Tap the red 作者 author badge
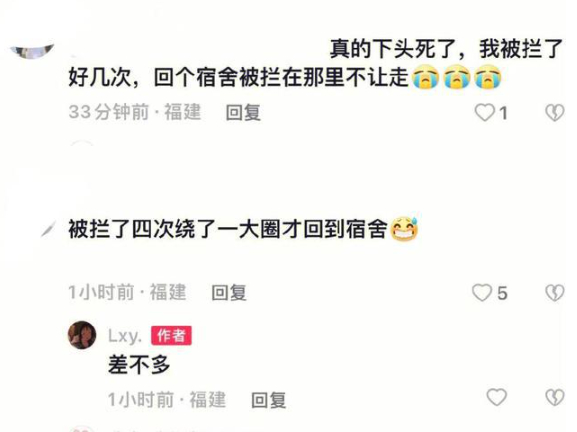577x432 pixels. (x=171, y=336)
